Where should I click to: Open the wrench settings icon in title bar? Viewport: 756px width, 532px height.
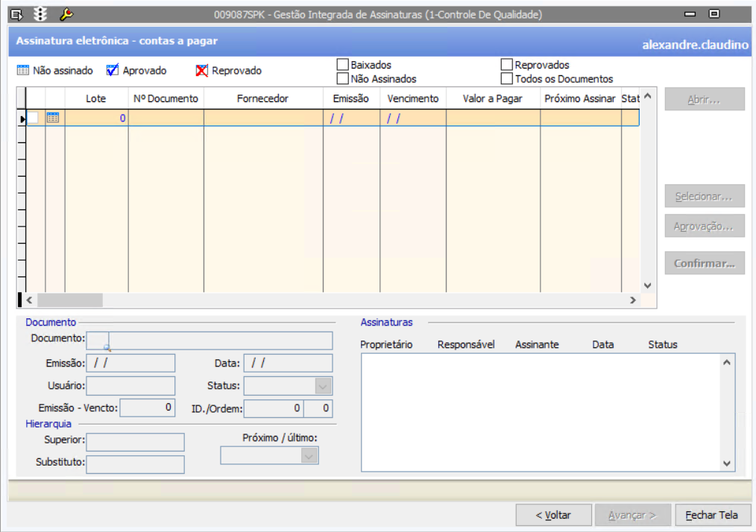(66, 14)
